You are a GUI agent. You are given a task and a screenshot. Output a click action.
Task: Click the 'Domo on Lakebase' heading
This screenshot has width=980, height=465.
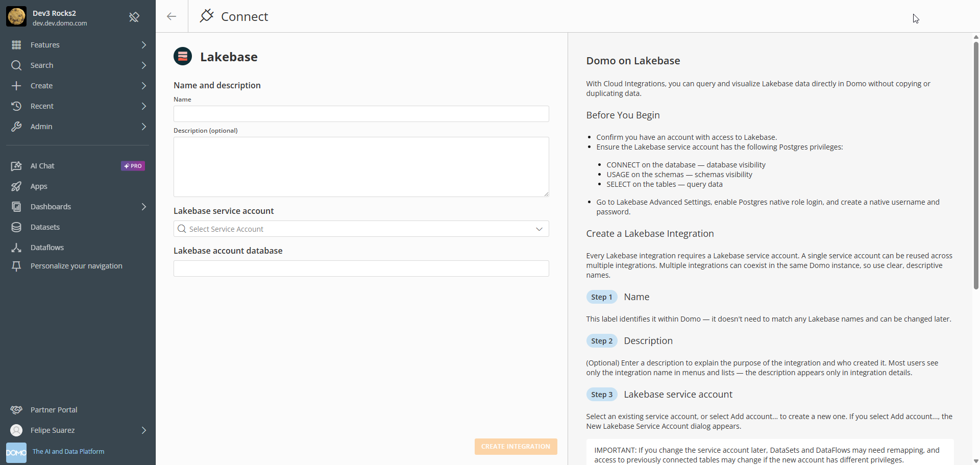(x=633, y=61)
